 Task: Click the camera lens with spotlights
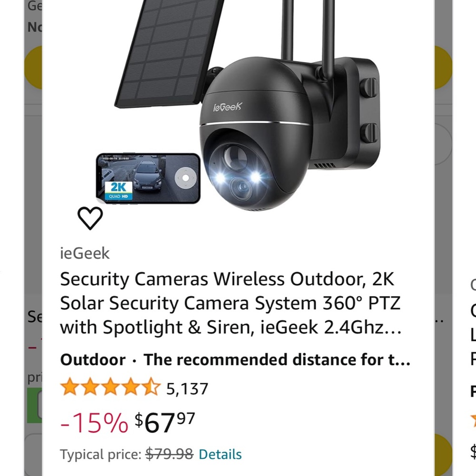tap(237, 181)
